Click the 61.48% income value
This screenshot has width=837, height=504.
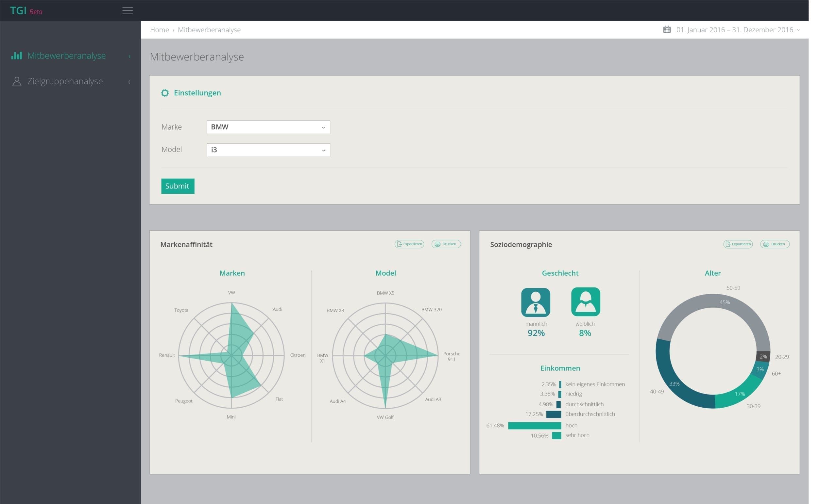(x=495, y=426)
